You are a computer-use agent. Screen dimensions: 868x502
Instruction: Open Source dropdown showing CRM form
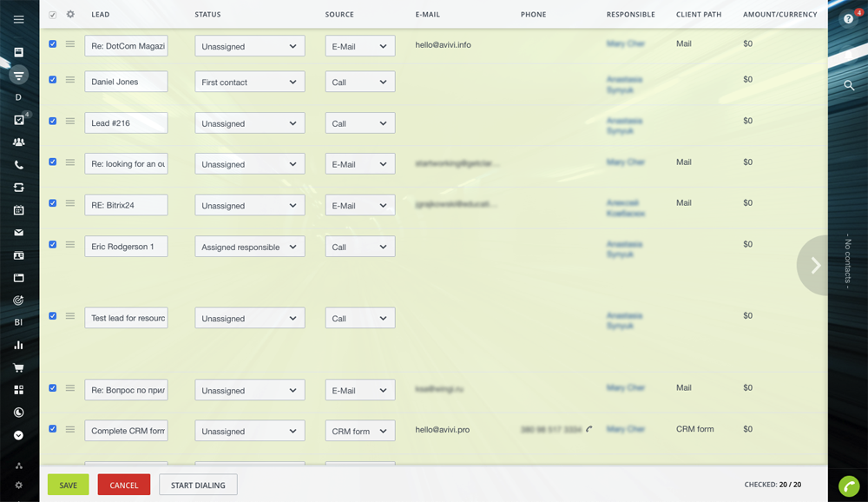pyautogui.click(x=359, y=432)
